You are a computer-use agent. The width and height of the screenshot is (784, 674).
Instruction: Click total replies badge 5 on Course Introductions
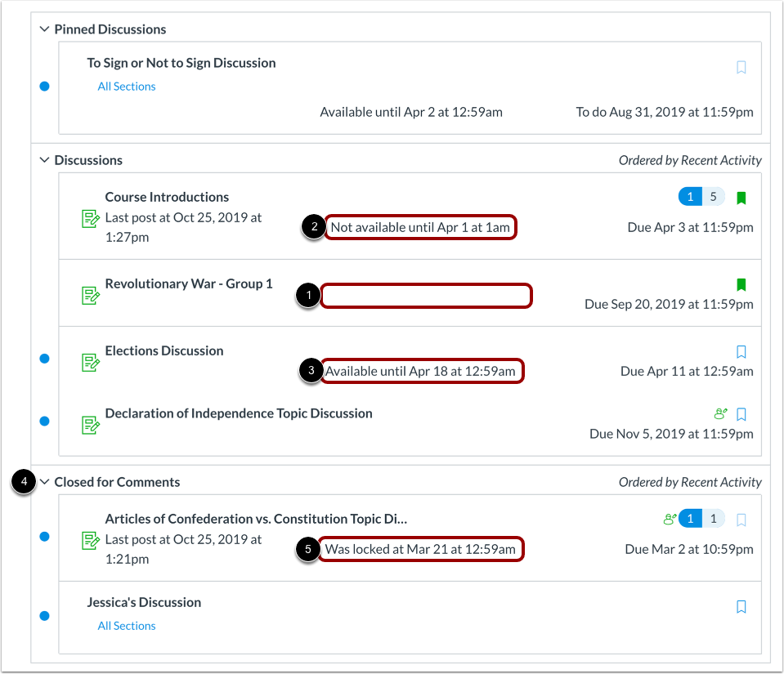[x=714, y=197]
